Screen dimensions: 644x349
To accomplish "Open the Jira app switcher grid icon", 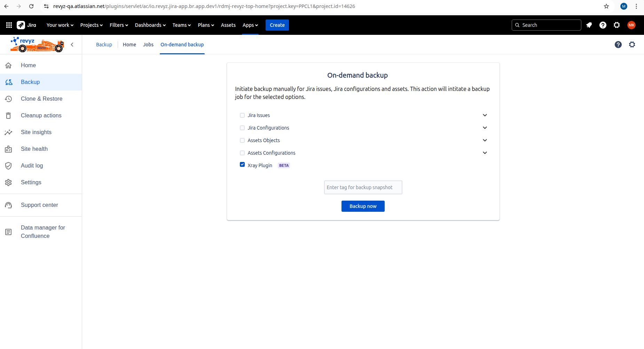I will pyautogui.click(x=9, y=25).
